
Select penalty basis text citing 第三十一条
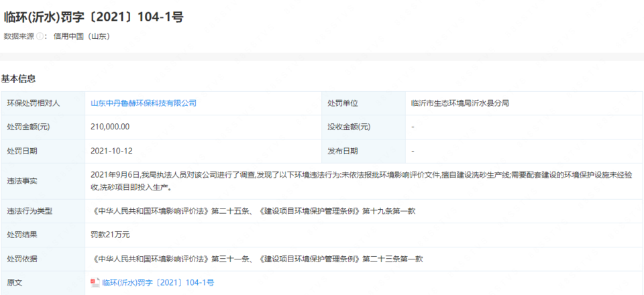click(x=257, y=259)
